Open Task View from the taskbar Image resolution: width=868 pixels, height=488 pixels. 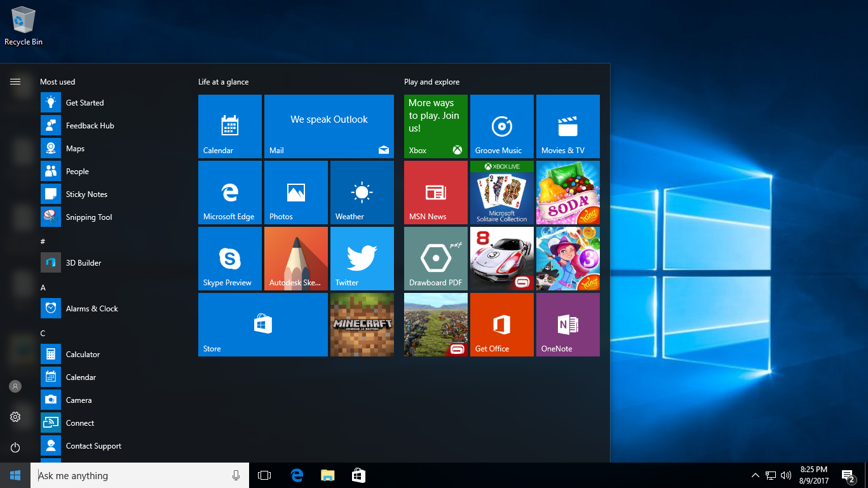[264, 475]
